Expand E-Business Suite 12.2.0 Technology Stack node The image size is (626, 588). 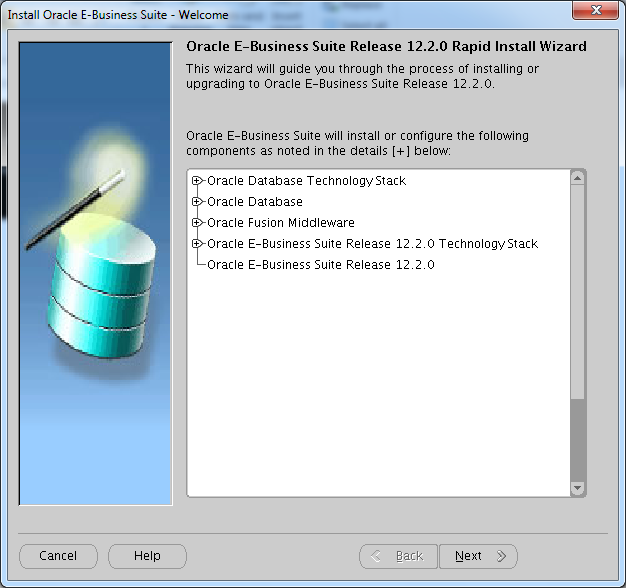(196, 244)
